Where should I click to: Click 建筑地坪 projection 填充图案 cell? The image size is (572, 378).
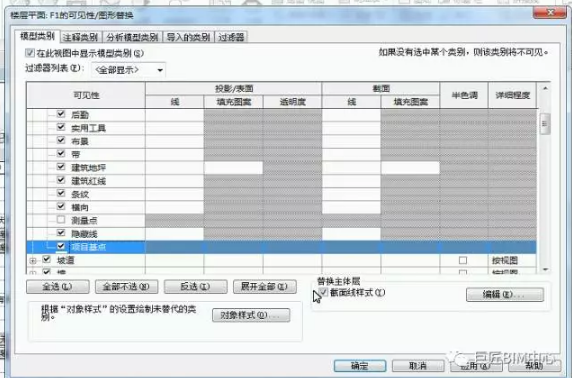(233, 167)
